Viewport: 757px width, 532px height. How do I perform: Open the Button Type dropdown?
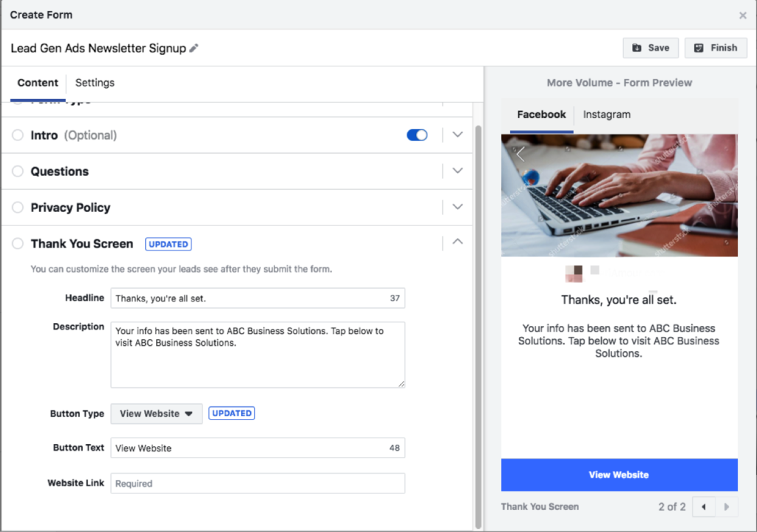point(156,414)
